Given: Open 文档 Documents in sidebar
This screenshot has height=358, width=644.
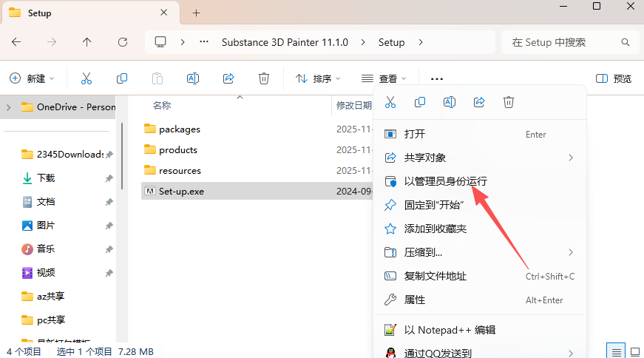Looking at the screenshot, I should tap(46, 201).
